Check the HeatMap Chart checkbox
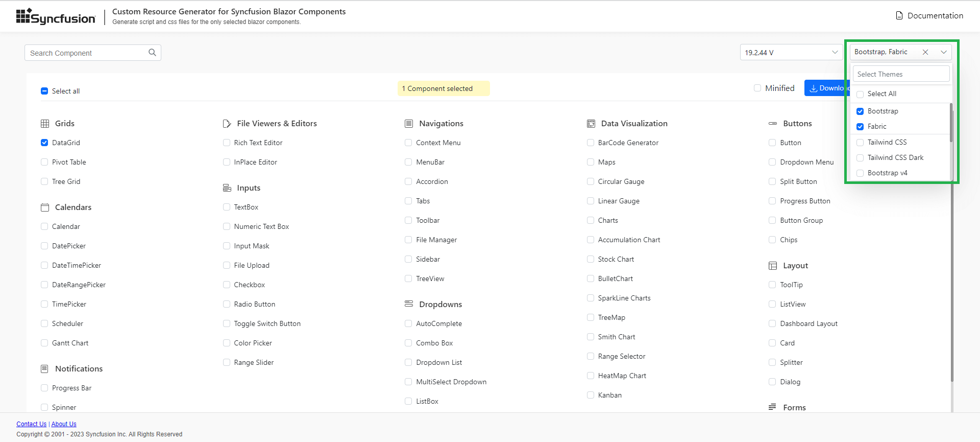This screenshot has width=980, height=442. pos(591,376)
